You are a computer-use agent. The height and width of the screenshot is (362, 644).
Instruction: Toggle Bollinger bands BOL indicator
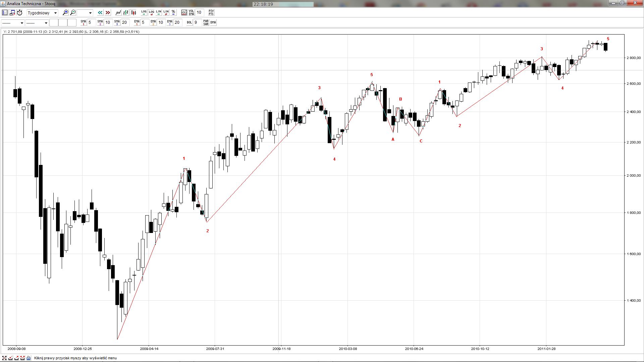click(190, 22)
